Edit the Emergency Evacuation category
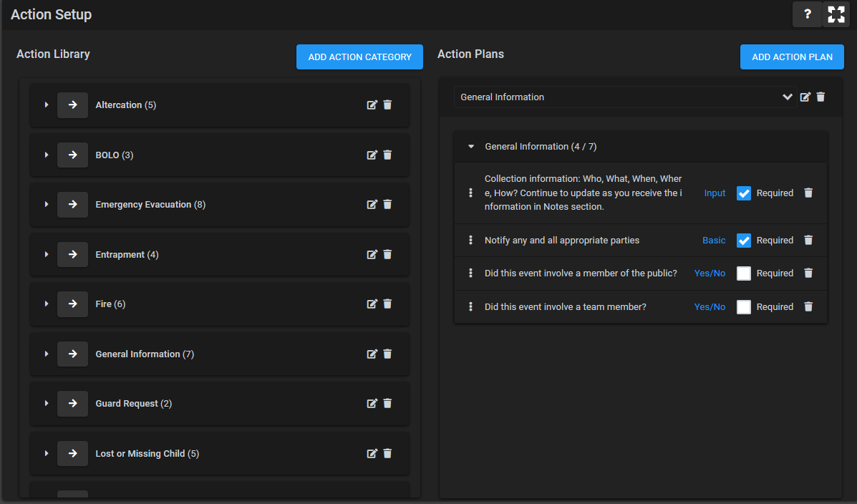Screen dimensions: 857x504 click(x=372, y=205)
